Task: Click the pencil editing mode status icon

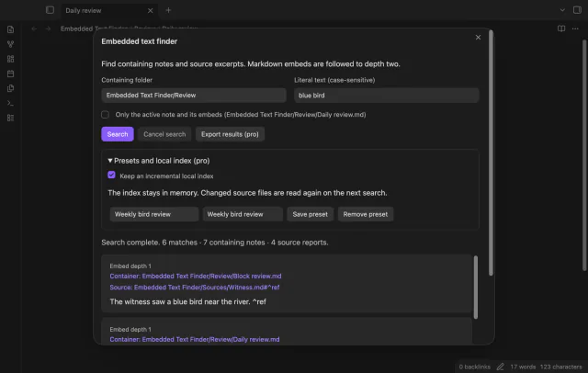Action: coord(500,367)
